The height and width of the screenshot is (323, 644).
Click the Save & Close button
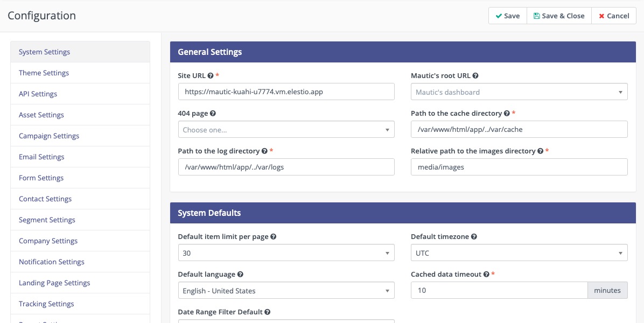[559, 16]
